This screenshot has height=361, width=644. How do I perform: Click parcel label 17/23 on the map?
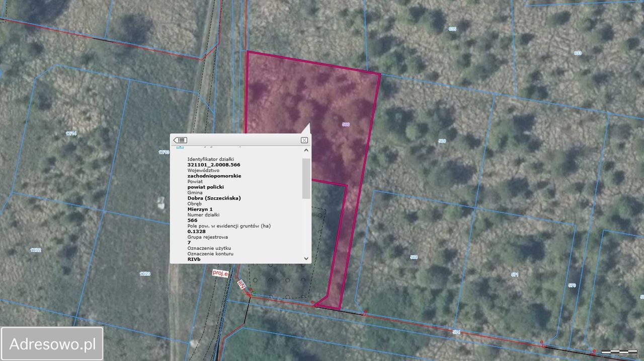(145, 274)
